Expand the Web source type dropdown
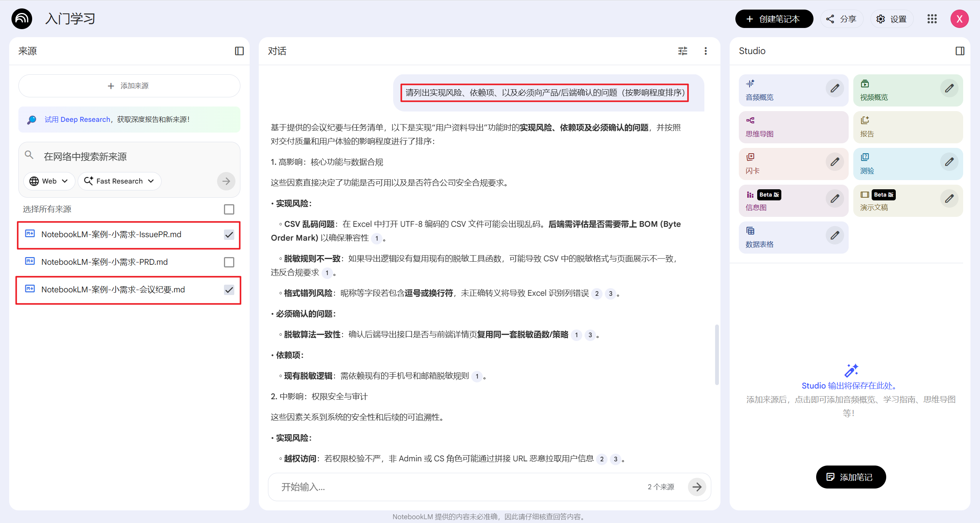 pos(49,181)
